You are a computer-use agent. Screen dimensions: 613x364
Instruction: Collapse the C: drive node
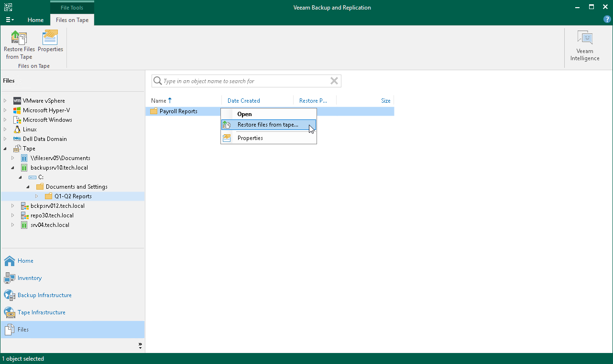tap(21, 177)
